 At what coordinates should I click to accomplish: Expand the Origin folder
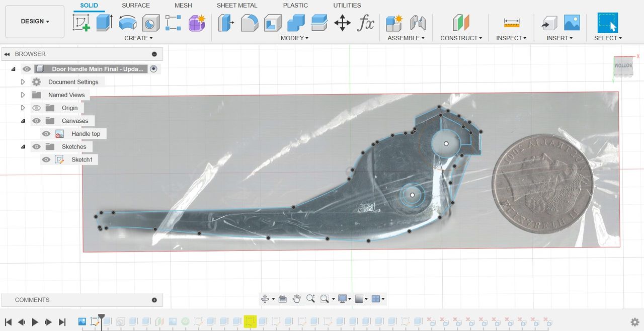23,108
